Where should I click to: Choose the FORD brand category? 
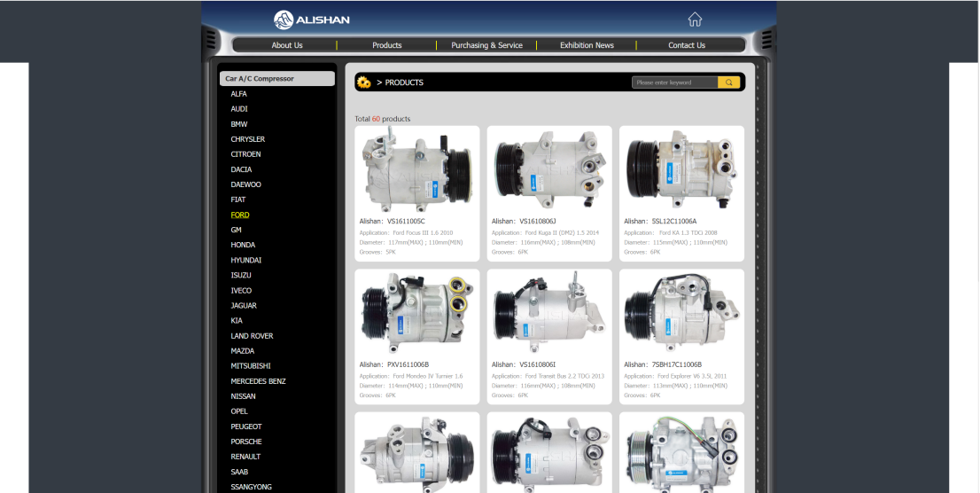point(240,215)
